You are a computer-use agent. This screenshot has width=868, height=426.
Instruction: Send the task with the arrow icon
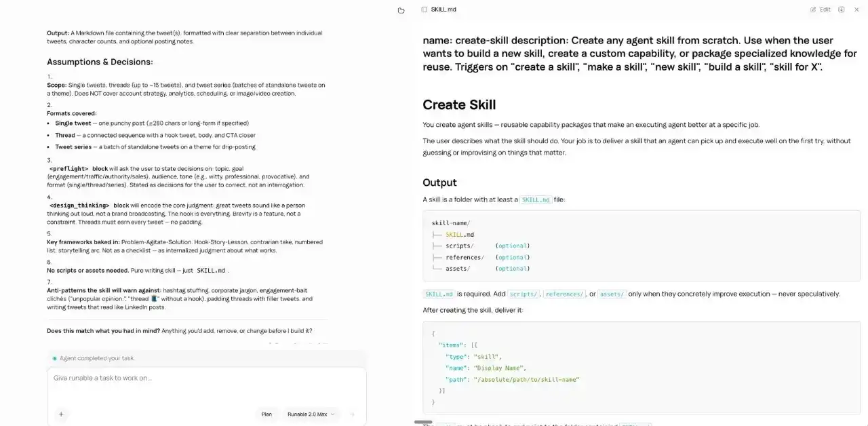[x=351, y=414]
